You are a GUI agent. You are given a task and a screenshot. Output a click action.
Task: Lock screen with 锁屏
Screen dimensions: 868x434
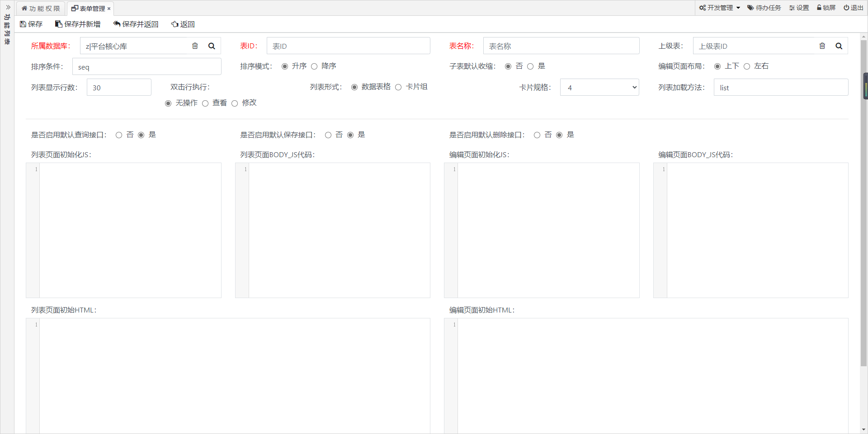[x=826, y=8]
